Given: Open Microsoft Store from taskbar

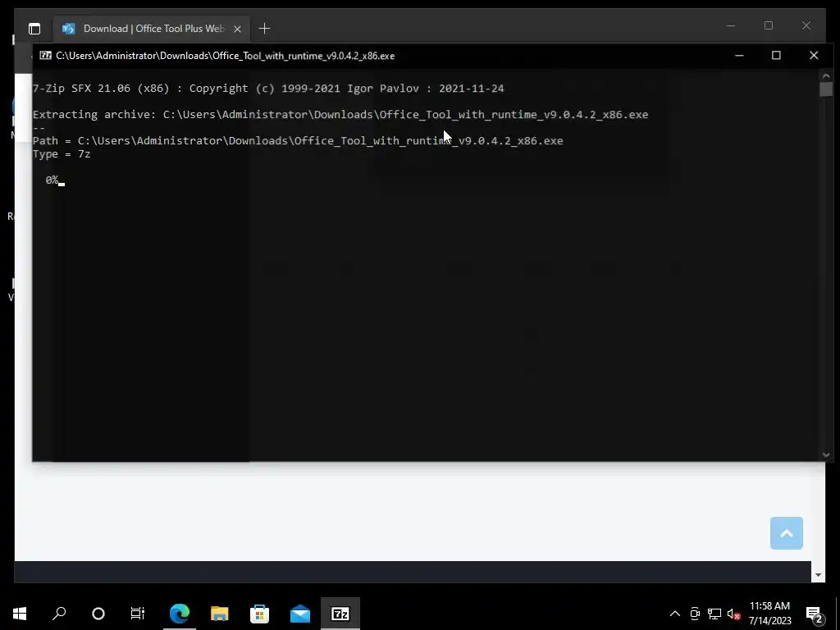Looking at the screenshot, I should (x=260, y=614).
